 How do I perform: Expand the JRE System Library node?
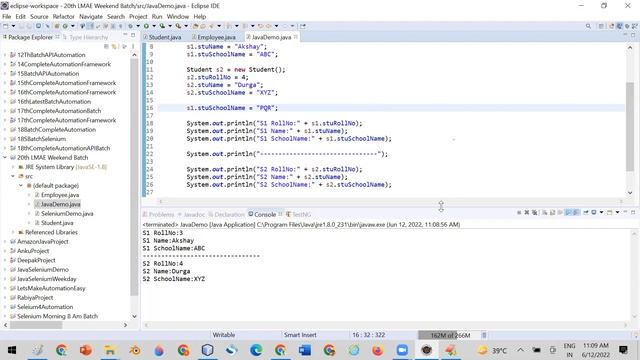[x=13, y=167]
